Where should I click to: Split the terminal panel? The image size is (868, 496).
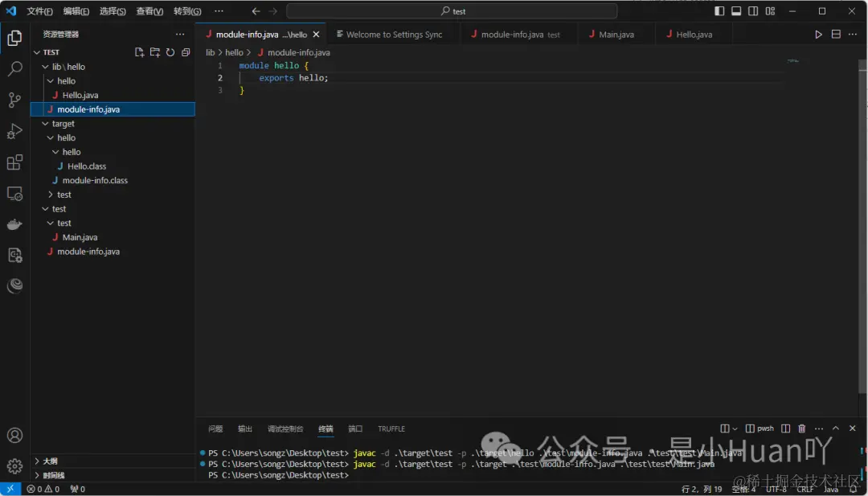[785, 428]
